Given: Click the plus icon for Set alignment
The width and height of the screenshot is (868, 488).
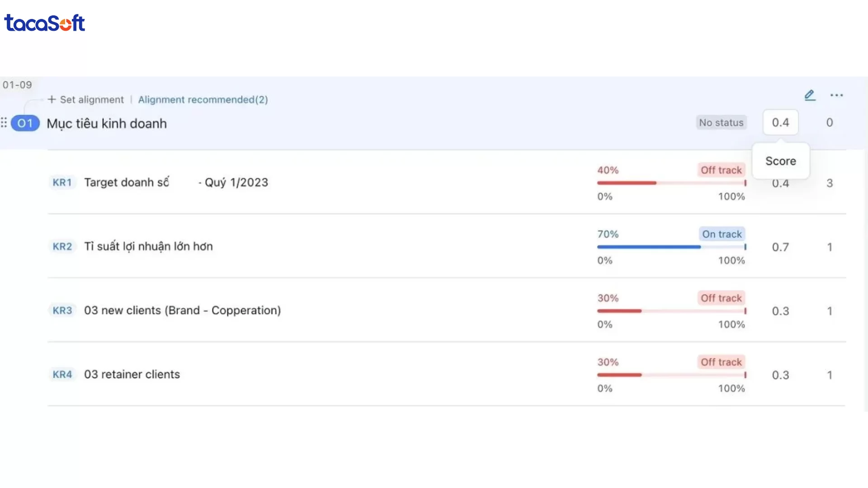Looking at the screenshot, I should click(x=52, y=99).
